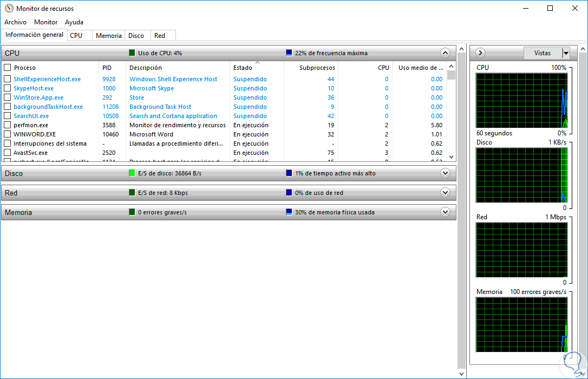Click the AvastSvc.exe process name

click(x=31, y=153)
